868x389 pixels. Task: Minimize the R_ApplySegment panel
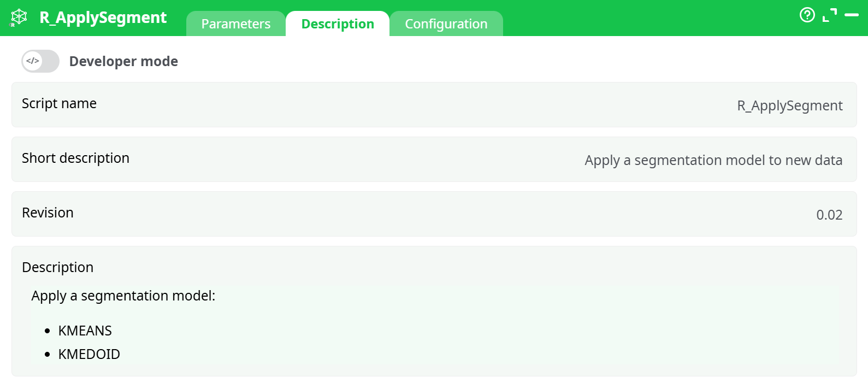coord(851,15)
